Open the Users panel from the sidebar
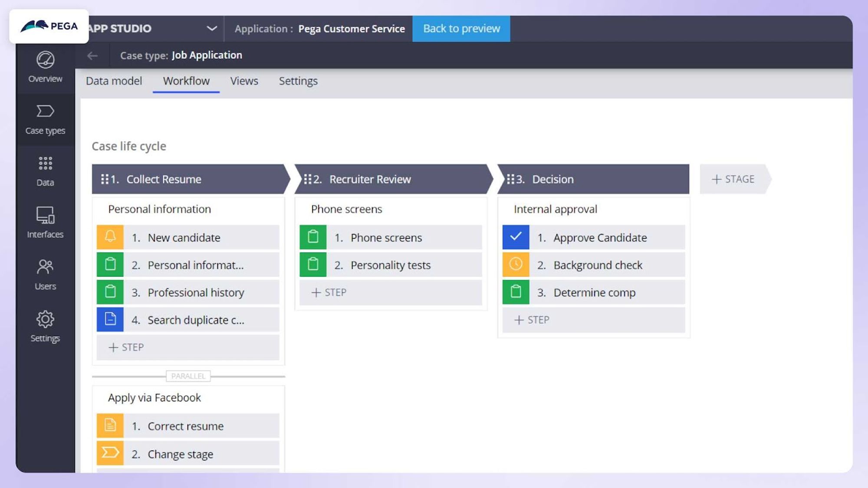 point(45,275)
